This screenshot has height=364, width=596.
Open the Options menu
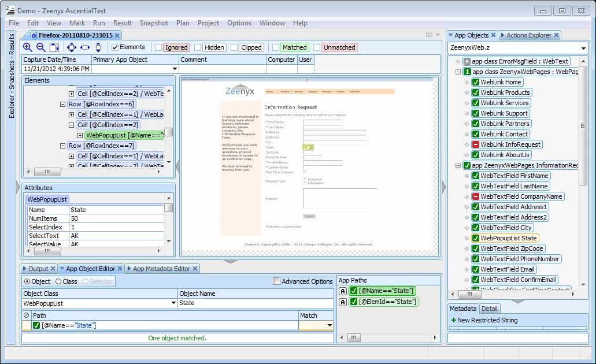pos(239,23)
